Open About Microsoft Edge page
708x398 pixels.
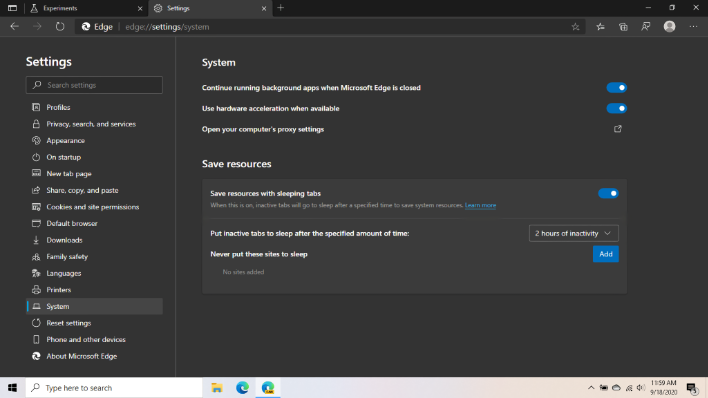[94, 356]
